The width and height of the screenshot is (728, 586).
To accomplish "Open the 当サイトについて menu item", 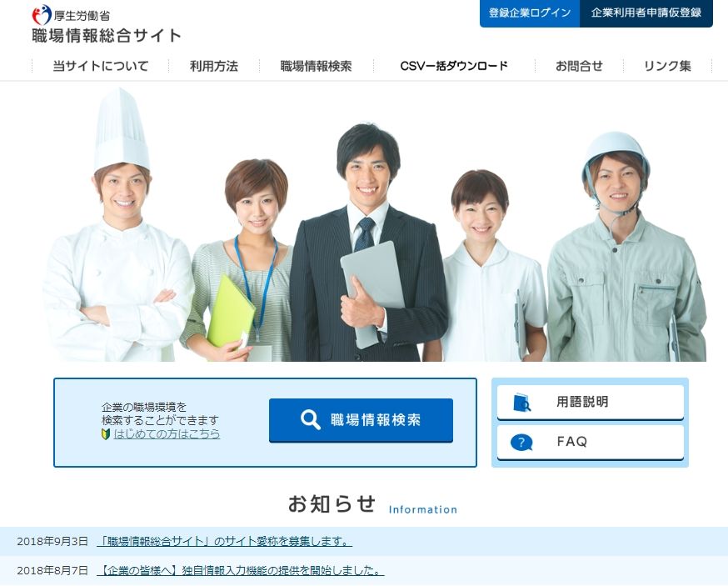I will coord(99,65).
